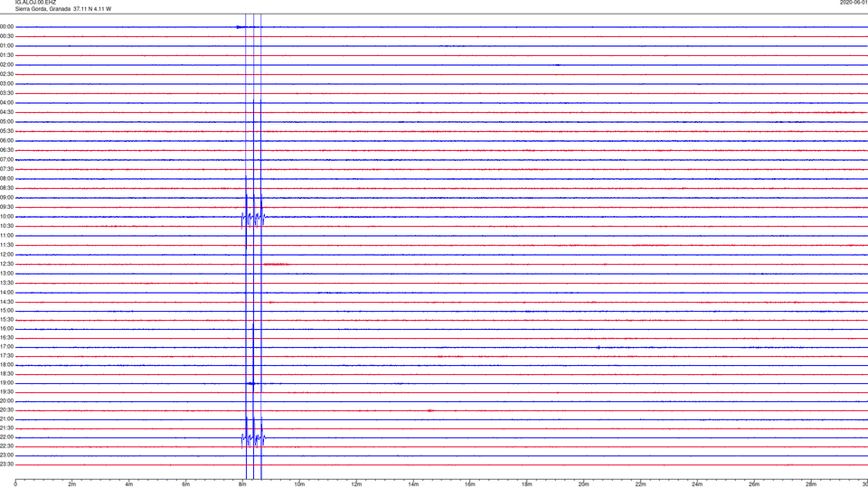This screenshot has height=488, width=868.
Task: Click the 20m tick label on time axis
Action: tap(583, 484)
